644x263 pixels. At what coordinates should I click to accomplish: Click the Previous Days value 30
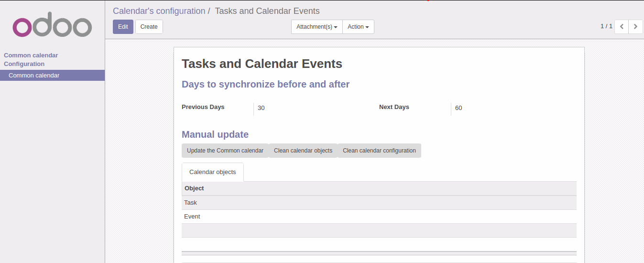261,108
